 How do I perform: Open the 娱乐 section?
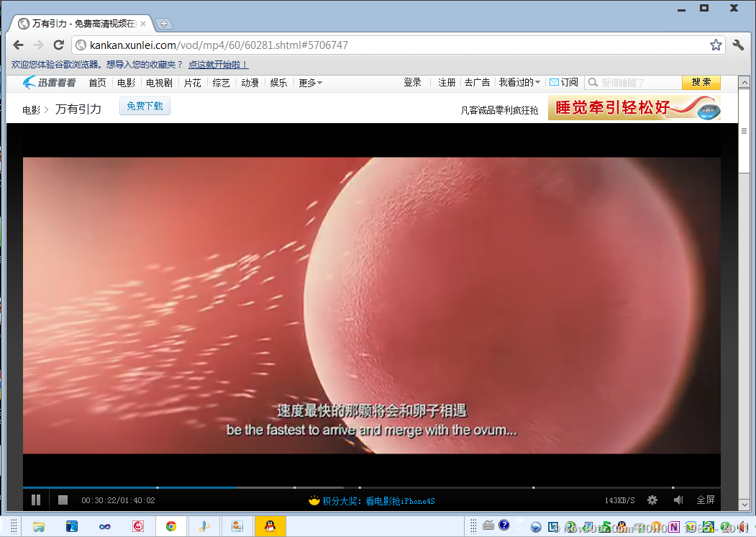[278, 83]
